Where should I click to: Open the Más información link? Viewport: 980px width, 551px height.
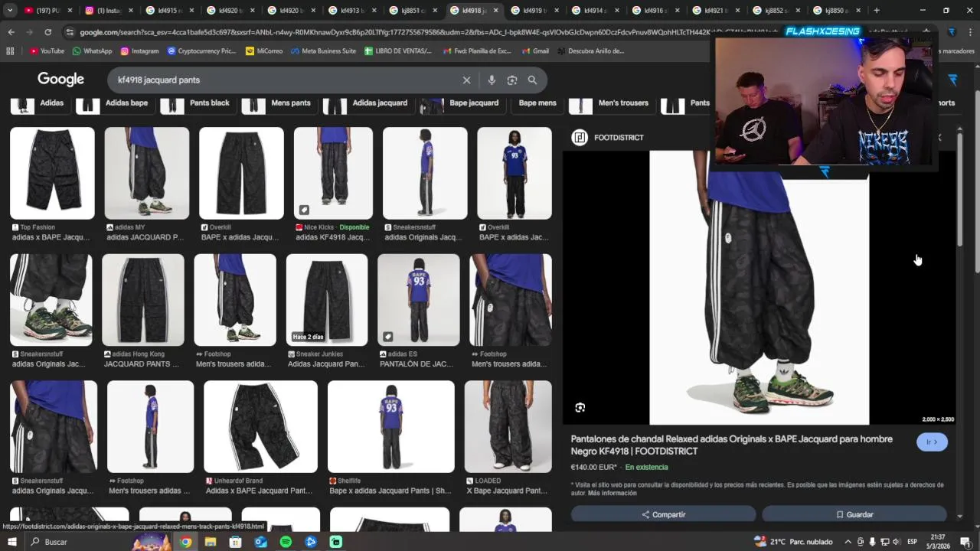pyautogui.click(x=612, y=494)
